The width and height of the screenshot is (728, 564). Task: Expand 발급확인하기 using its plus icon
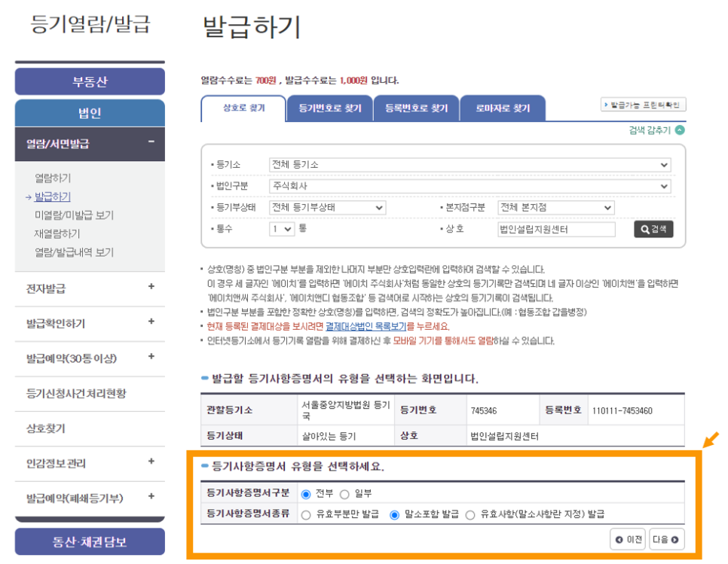pyautogui.click(x=151, y=322)
